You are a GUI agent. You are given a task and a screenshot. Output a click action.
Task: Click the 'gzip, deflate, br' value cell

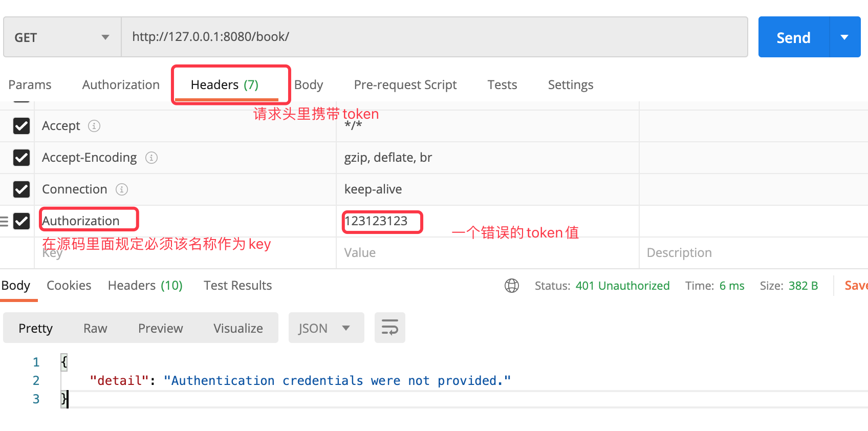tap(488, 158)
